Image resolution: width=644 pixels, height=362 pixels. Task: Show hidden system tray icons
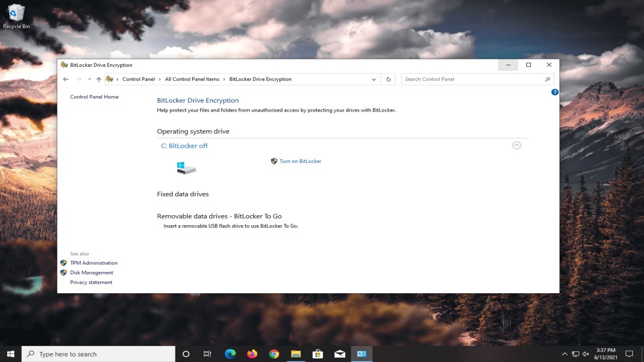(565, 354)
